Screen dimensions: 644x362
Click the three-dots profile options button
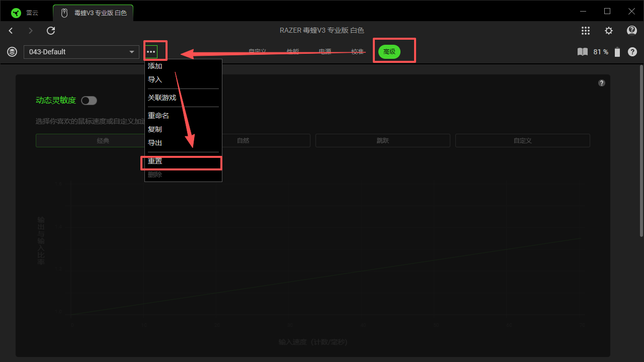pyautogui.click(x=151, y=52)
